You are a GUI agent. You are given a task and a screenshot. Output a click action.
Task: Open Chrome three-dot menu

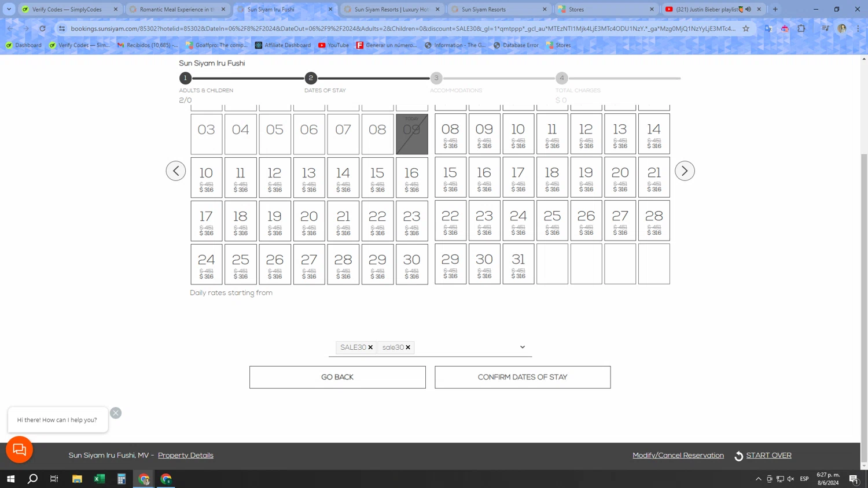point(858,28)
